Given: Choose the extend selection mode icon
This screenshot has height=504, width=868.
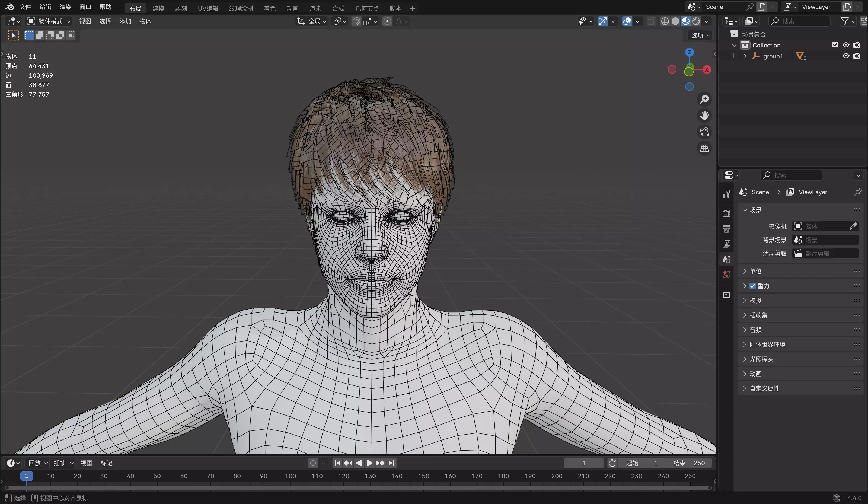Looking at the screenshot, I should (40, 35).
